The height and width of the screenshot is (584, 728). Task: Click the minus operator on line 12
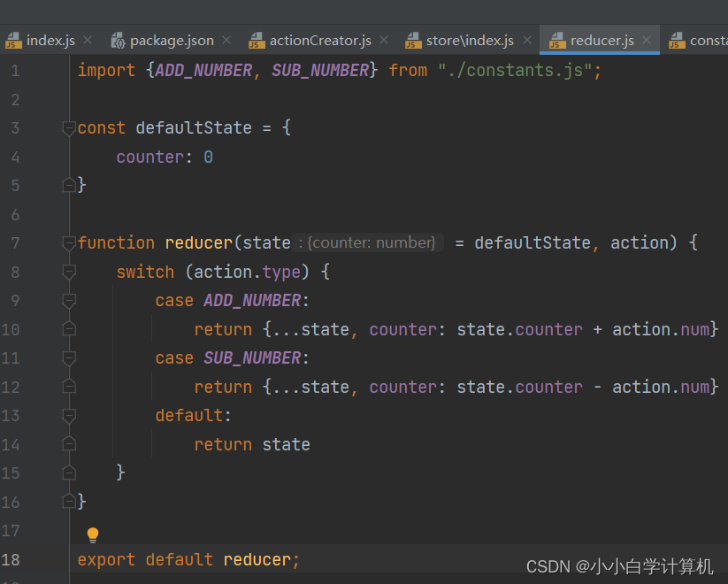point(598,387)
